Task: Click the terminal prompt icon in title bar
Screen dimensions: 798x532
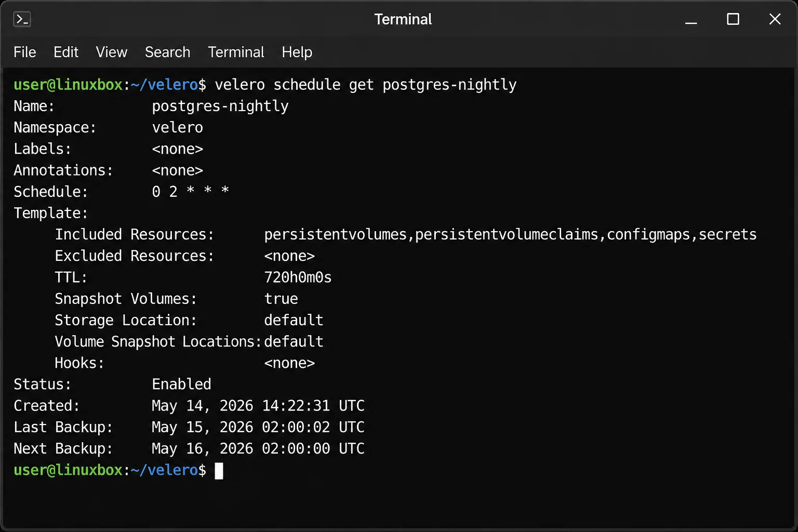Action: pos(22,19)
